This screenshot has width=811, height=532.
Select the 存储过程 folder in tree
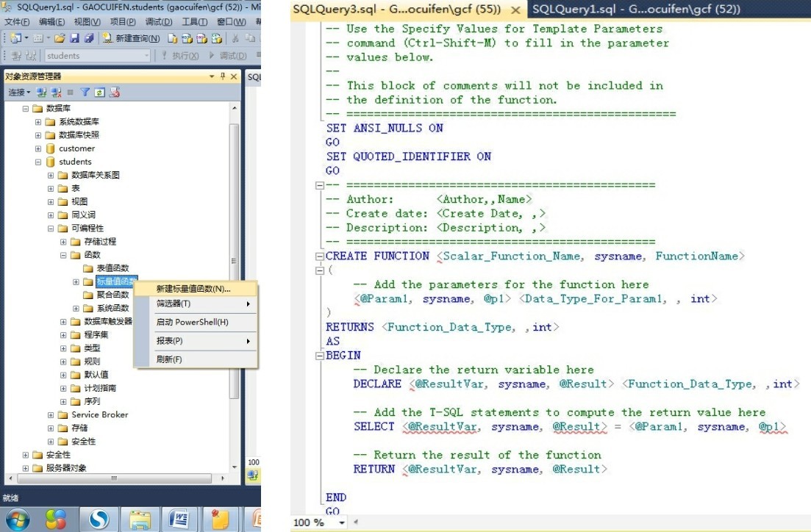coord(99,242)
